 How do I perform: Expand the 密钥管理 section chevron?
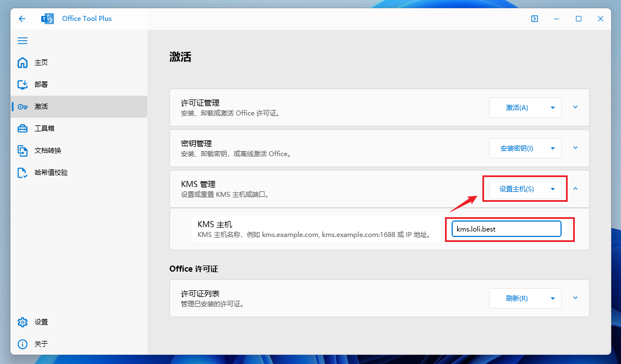pos(575,148)
